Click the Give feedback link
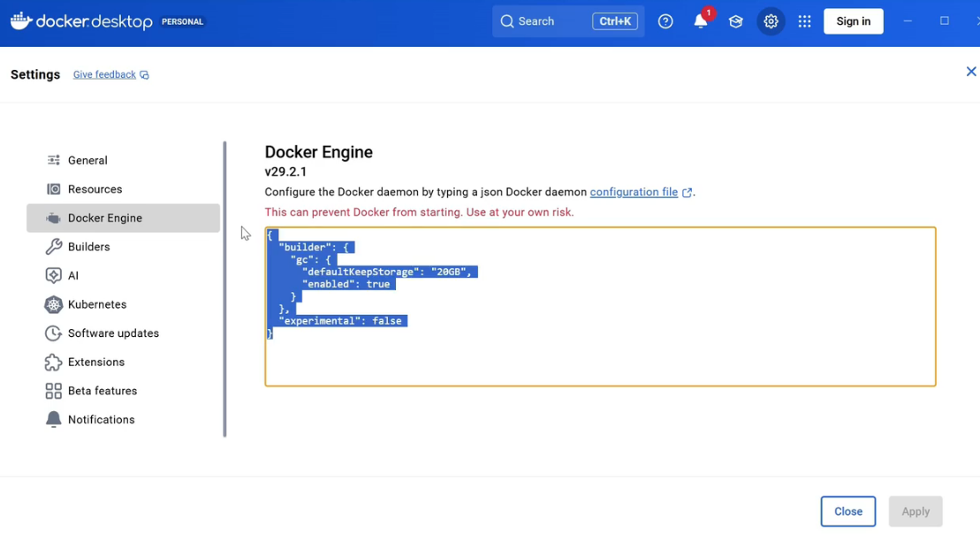 tap(104, 74)
